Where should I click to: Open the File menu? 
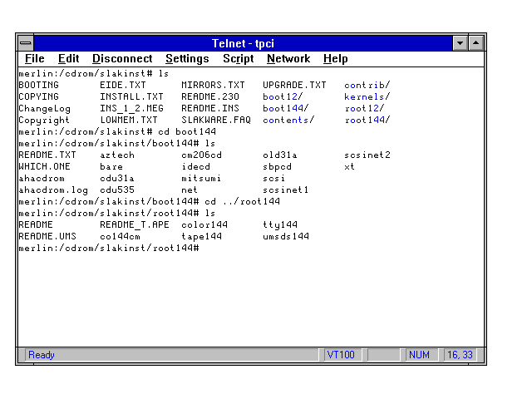pos(35,59)
